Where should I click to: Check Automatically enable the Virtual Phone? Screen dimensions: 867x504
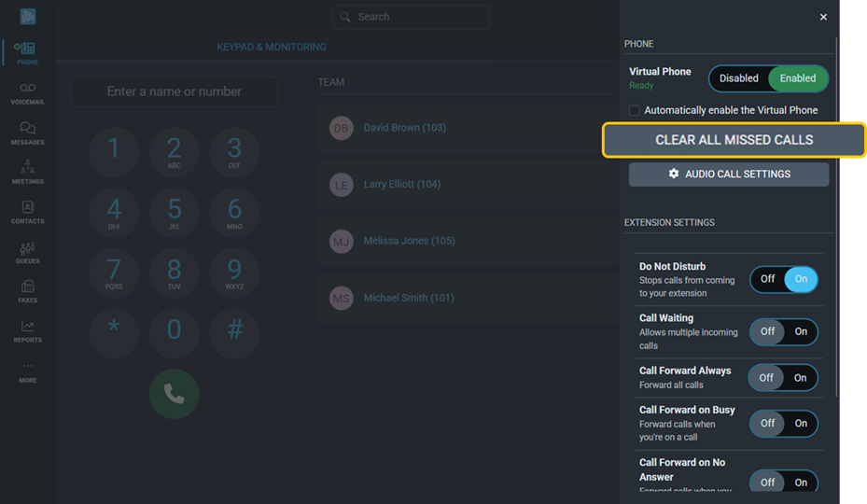pos(635,111)
